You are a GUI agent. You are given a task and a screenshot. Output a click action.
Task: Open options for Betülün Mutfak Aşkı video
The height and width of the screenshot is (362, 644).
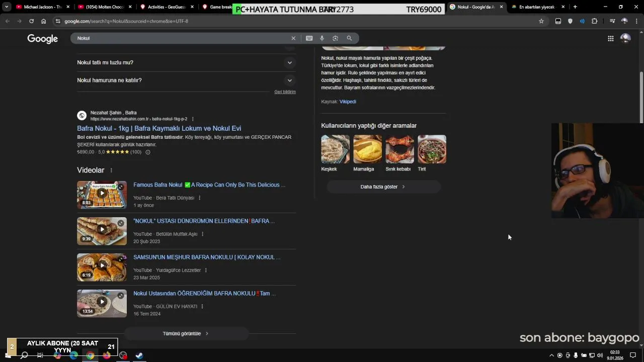[x=203, y=234]
